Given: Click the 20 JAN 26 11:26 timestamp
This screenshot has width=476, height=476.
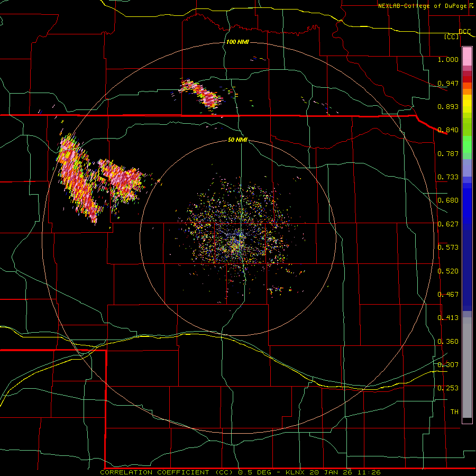Looking at the screenshot, I should (x=345, y=472).
